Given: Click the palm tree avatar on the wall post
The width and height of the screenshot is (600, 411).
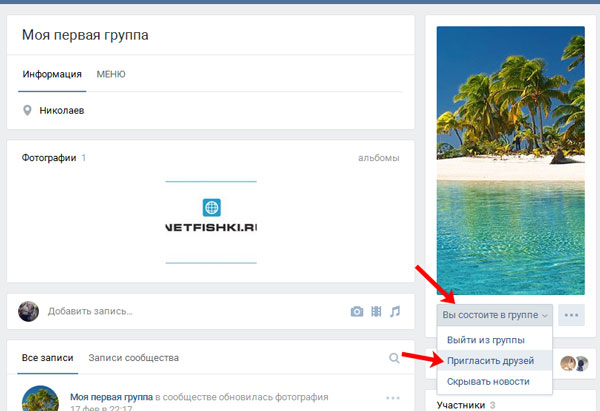Looking at the screenshot, I should (x=40, y=398).
